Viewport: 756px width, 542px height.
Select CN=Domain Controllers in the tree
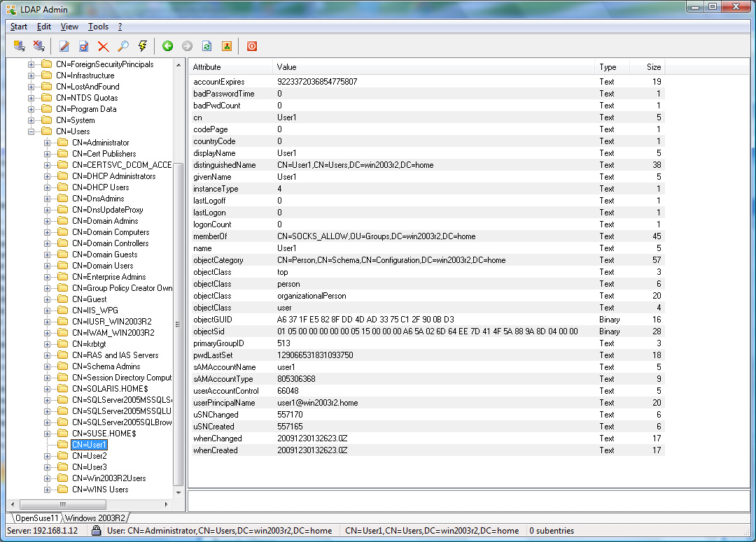coord(111,243)
